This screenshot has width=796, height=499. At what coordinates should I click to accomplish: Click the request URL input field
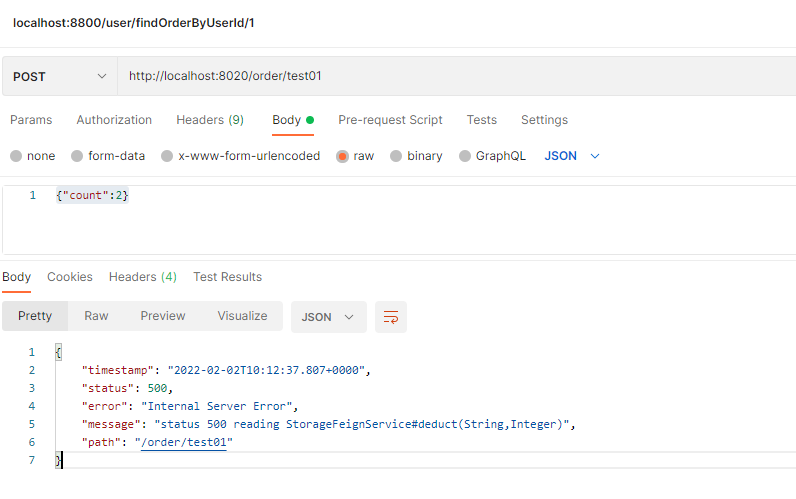(450, 76)
